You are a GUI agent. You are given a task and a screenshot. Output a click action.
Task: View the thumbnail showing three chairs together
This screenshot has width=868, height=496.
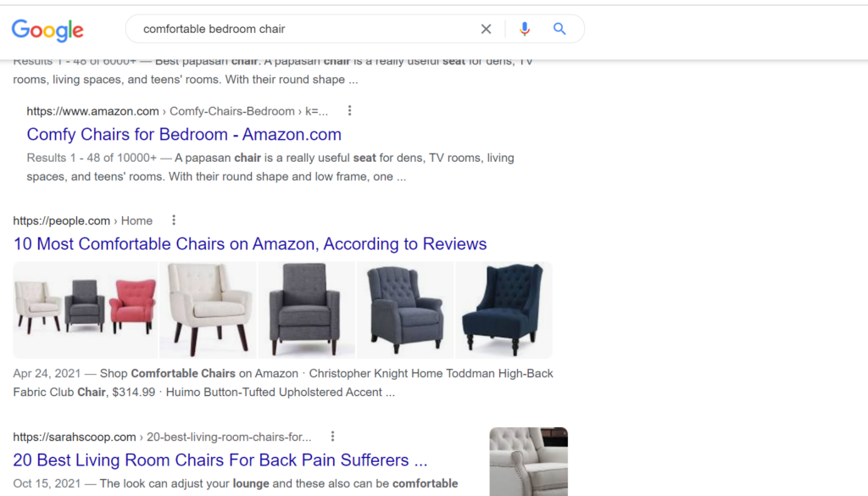pos(86,310)
